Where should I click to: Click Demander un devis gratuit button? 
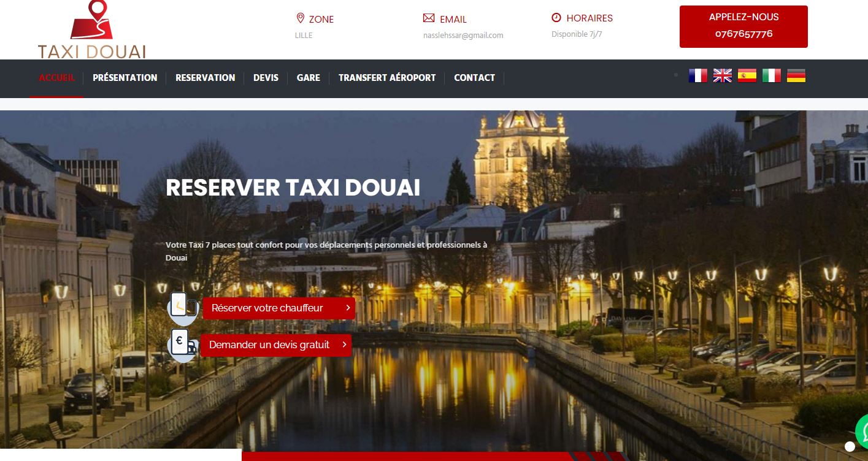(275, 345)
